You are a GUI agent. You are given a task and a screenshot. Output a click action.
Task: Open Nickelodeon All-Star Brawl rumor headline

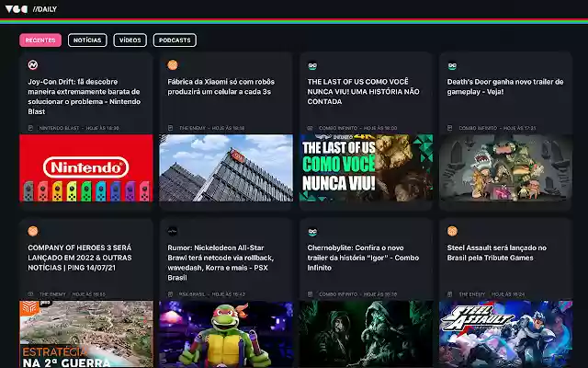coord(220,262)
